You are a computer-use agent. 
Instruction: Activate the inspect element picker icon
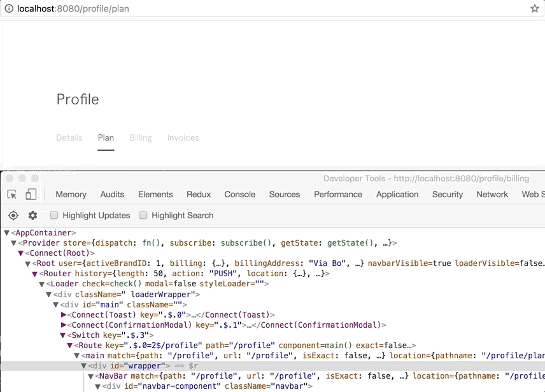tap(12, 194)
